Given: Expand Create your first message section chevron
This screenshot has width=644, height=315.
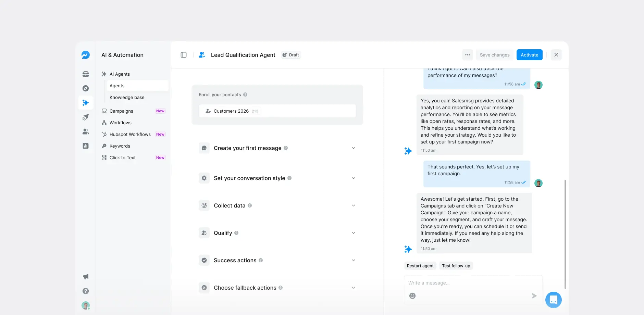Looking at the screenshot, I should [x=354, y=148].
